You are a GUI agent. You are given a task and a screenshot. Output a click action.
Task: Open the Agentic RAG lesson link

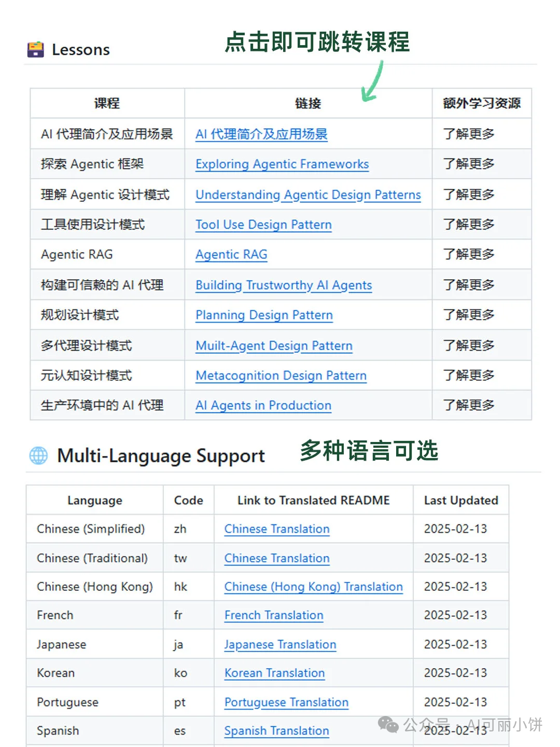click(231, 254)
